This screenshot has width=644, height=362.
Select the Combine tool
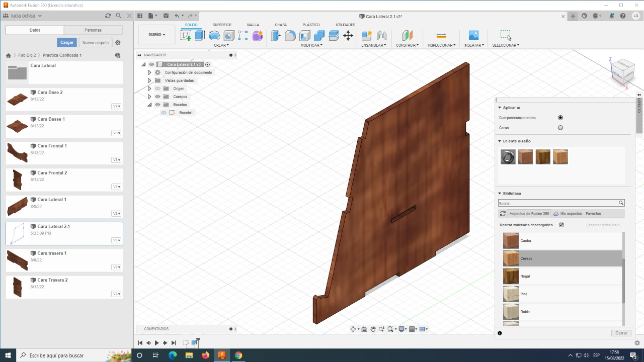click(x=319, y=35)
